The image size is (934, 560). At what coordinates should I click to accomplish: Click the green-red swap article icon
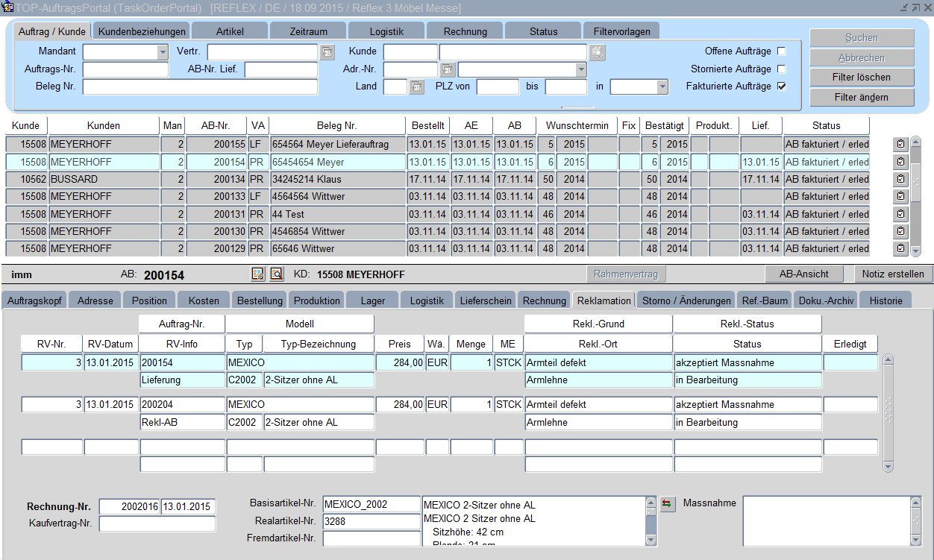click(667, 504)
